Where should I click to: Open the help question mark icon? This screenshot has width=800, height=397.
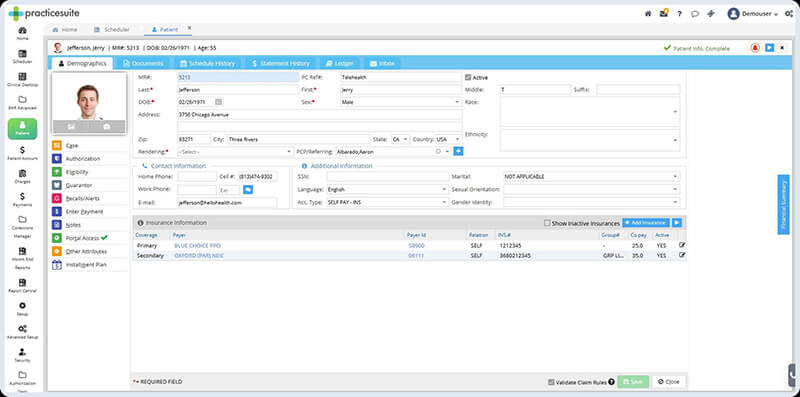point(679,14)
